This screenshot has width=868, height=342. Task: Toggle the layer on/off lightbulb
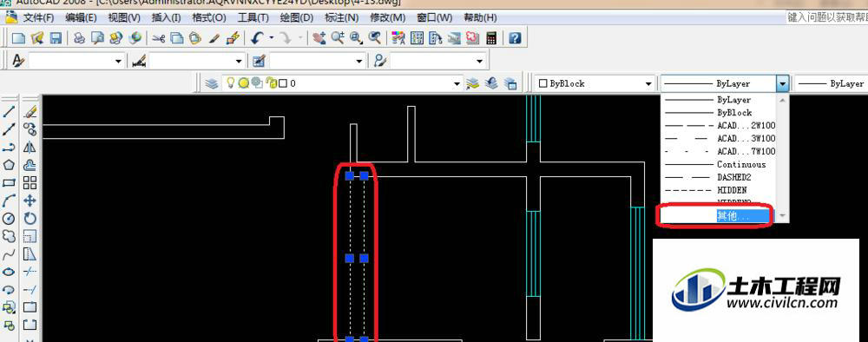coord(231,83)
